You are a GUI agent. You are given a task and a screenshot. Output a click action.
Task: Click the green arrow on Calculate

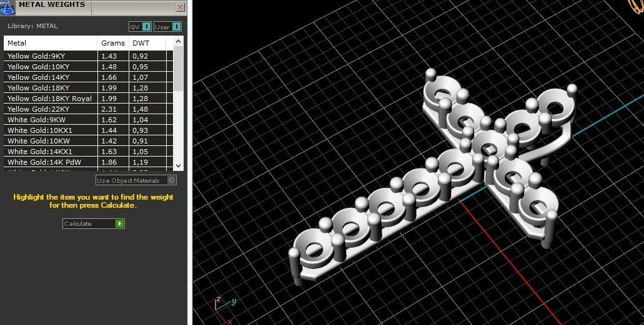(119, 224)
